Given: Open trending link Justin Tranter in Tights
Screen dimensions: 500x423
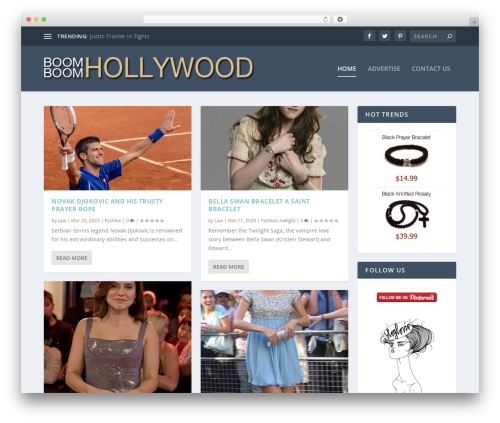Looking at the screenshot, I should pos(119,36).
